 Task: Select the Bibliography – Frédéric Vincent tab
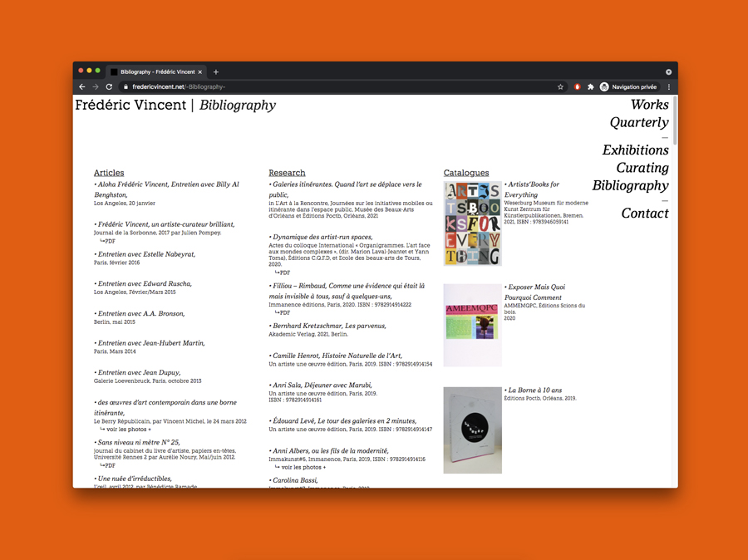156,72
